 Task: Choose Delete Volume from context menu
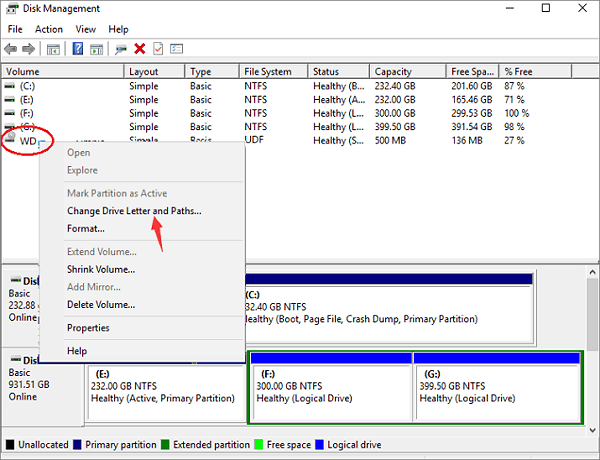tap(101, 304)
